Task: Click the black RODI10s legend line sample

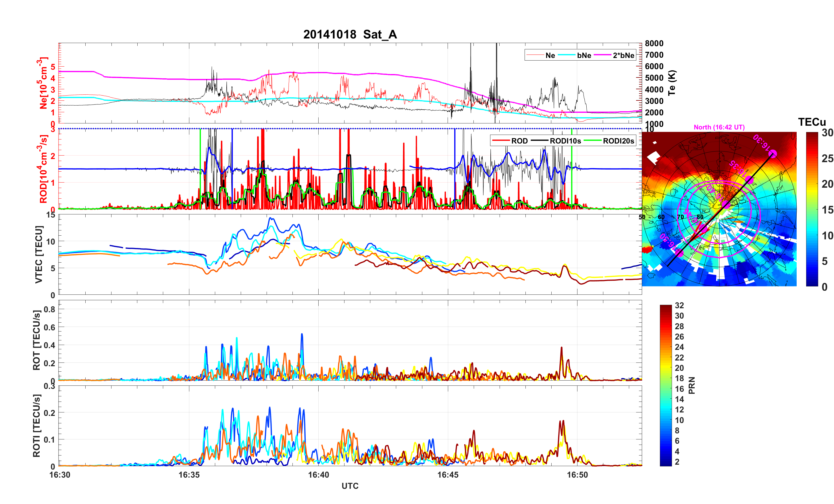Action: pos(539,141)
